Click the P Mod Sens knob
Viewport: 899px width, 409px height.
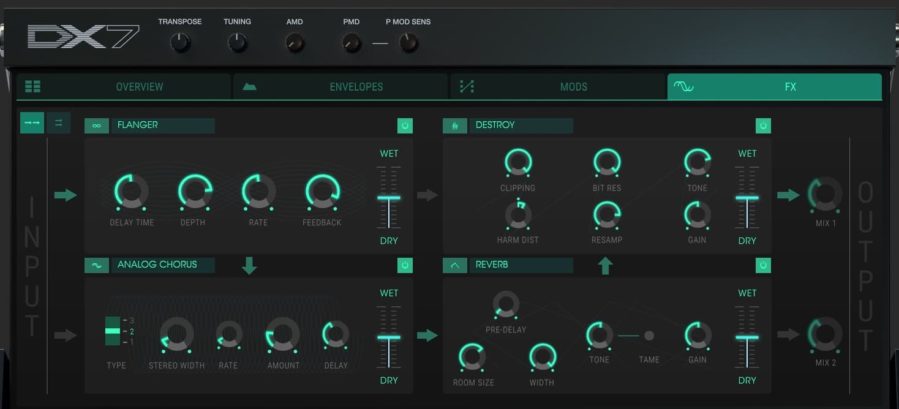point(408,42)
